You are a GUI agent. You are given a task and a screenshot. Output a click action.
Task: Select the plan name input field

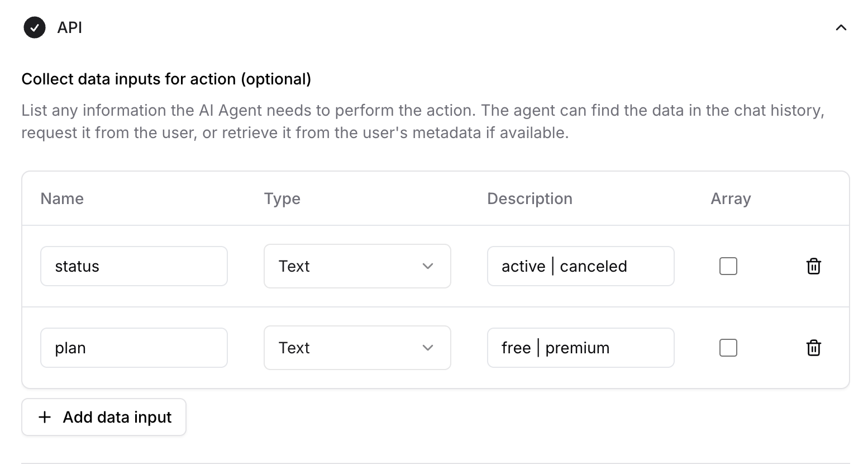pos(133,348)
